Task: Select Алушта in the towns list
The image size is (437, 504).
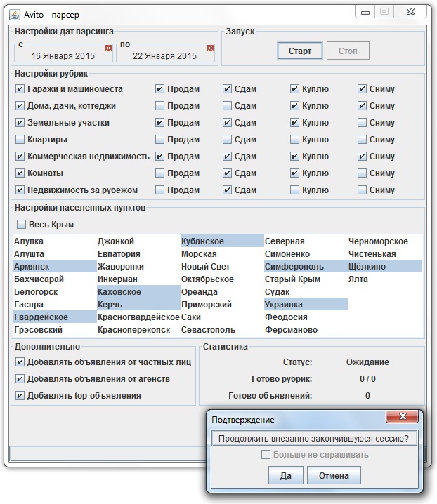Action: point(55,254)
